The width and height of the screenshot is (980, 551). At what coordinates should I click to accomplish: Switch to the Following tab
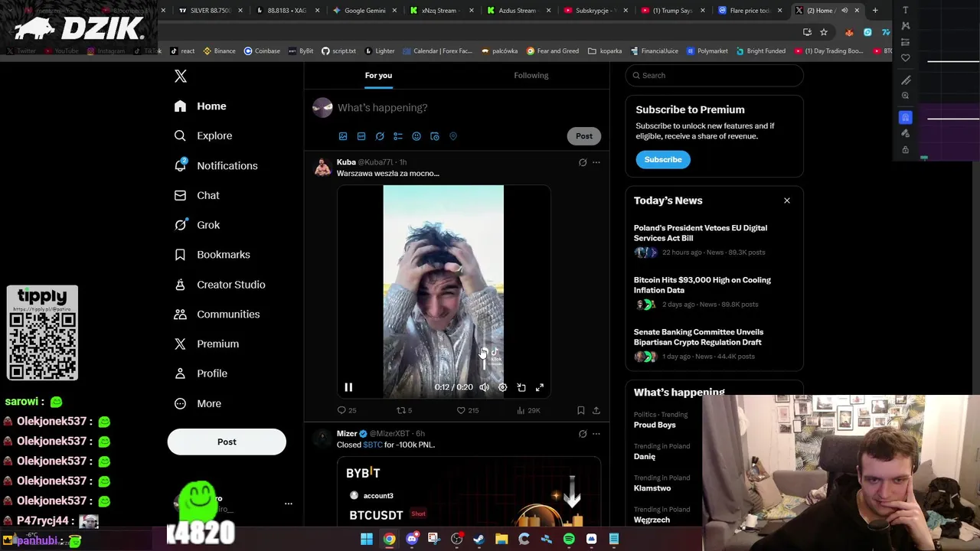531,75
